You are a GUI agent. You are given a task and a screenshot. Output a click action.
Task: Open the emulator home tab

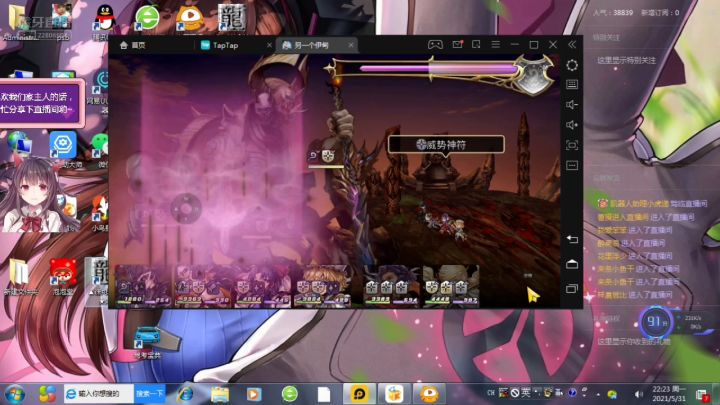tap(133, 45)
